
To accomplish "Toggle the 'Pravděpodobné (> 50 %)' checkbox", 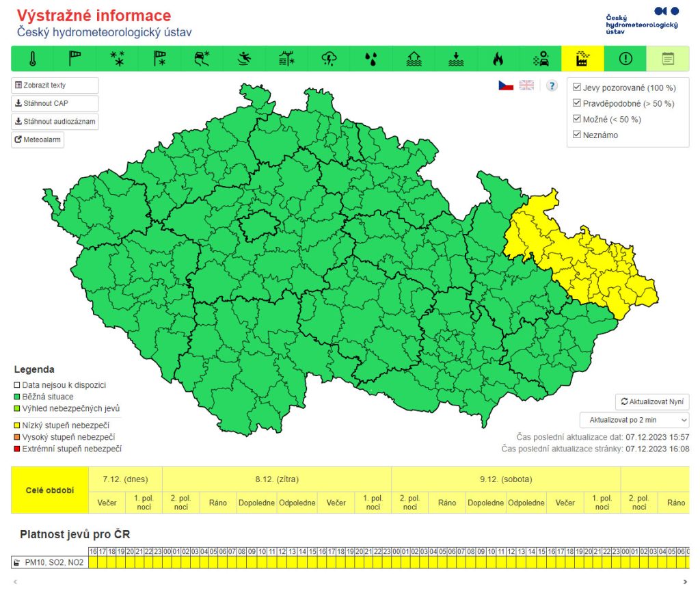I will pos(577,103).
